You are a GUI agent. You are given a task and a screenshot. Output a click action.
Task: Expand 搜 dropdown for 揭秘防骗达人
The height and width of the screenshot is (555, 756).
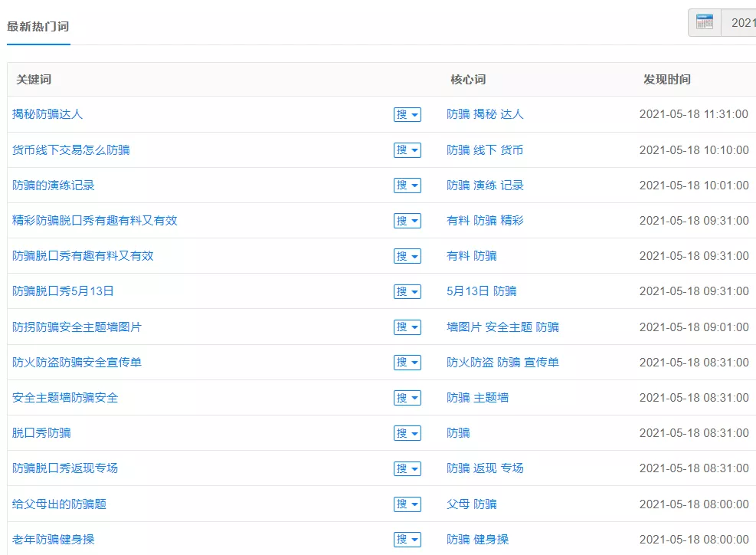coord(407,114)
